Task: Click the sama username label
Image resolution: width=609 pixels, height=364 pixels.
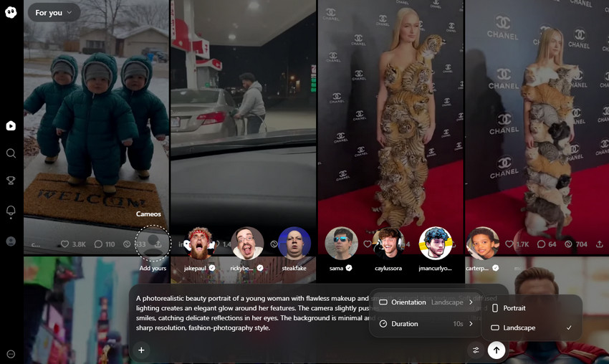Action: 336,268
